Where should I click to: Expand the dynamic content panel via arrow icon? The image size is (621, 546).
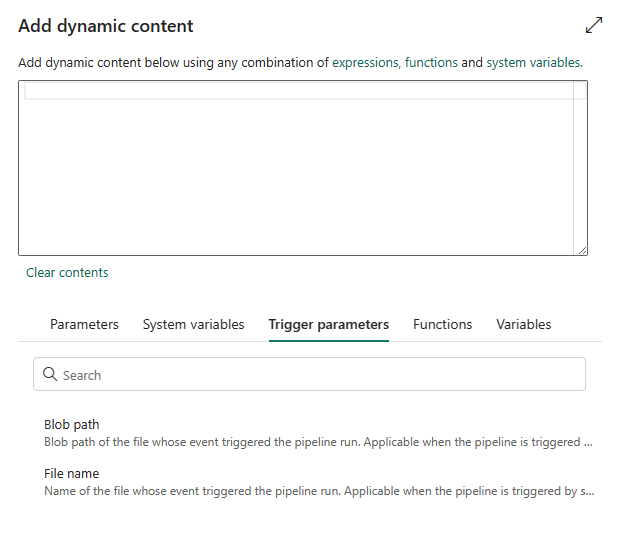point(594,25)
